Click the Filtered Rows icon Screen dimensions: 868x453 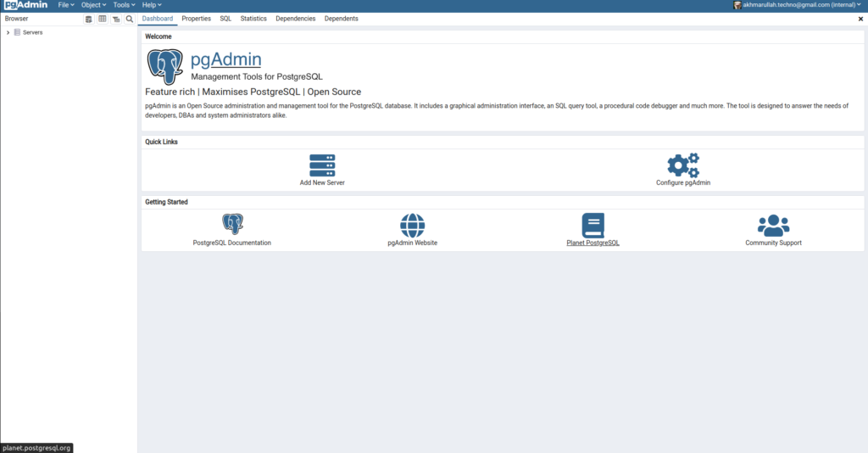point(116,19)
